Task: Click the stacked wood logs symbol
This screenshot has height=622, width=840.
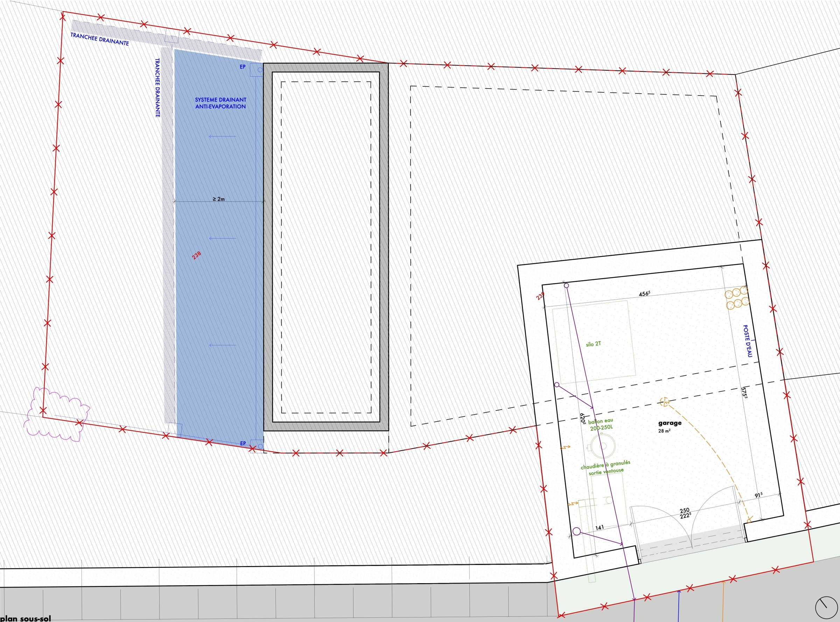Action: (737, 297)
